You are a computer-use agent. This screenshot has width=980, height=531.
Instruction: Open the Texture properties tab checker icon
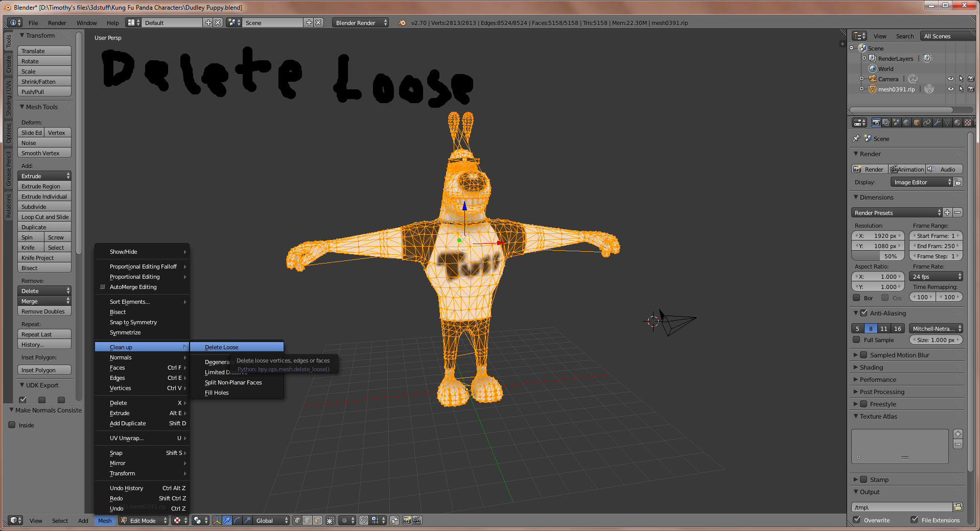(x=967, y=123)
